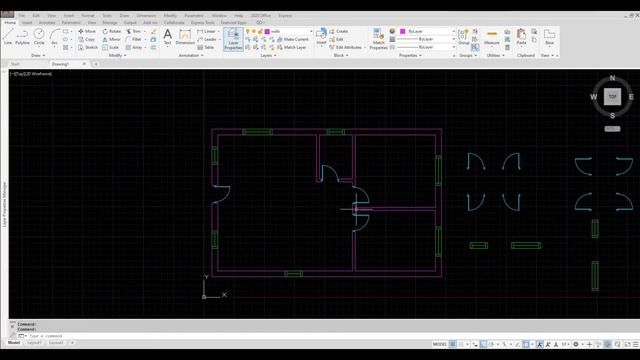This screenshot has height=360, width=640.
Task: Click Create block button
Action: click(339, 31)
